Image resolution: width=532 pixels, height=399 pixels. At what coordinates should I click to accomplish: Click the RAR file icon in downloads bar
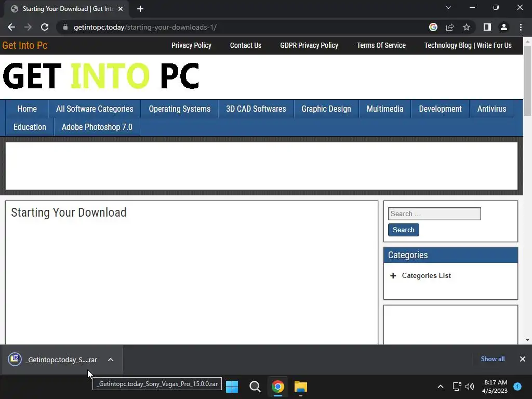[x=15, y=360]
